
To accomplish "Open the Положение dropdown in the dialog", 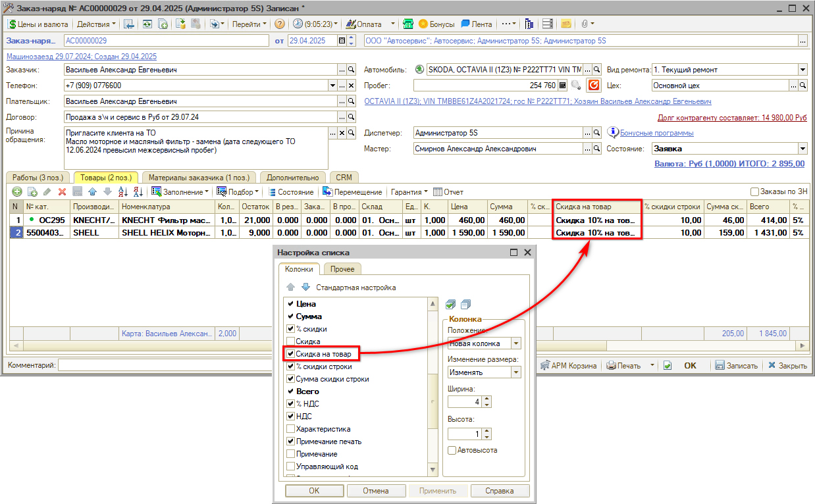I will coord(515,343).
